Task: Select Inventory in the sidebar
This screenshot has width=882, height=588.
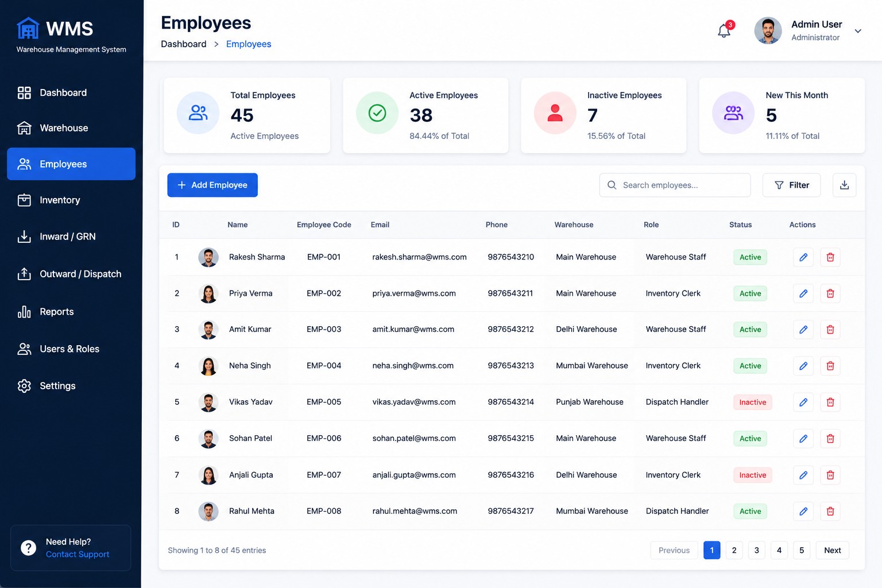Action: (x=71, y=200)
